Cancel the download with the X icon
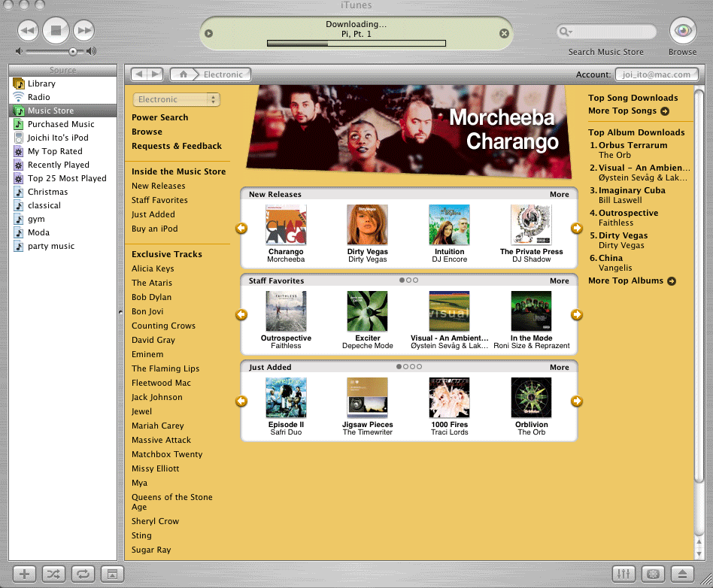Viewport: 713px width, 588px height. 504,33
